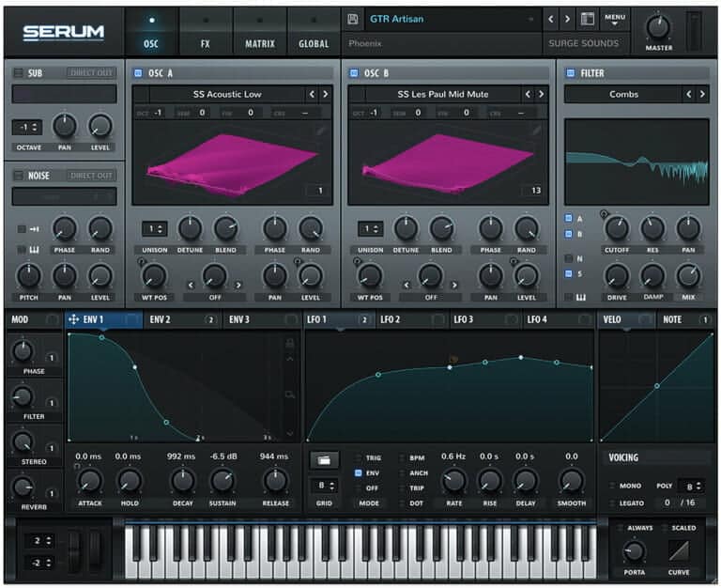Select next OSC A wavetable arrow
Screen dimensions: 721x588
tap(325, 94)
